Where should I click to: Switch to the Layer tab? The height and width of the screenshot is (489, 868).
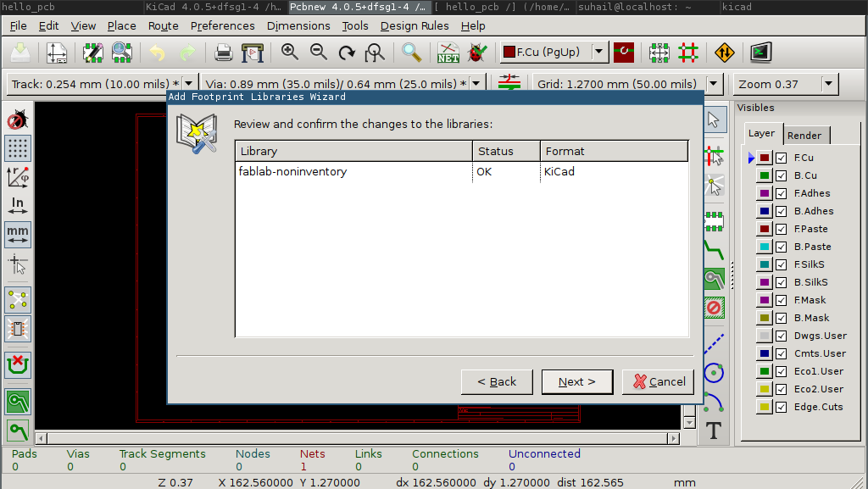762,133
